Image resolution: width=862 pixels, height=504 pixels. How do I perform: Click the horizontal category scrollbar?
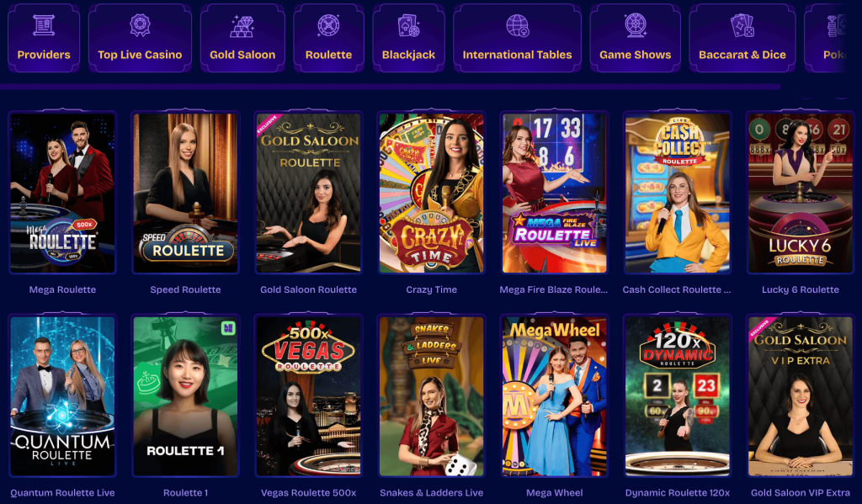(389, 87)
